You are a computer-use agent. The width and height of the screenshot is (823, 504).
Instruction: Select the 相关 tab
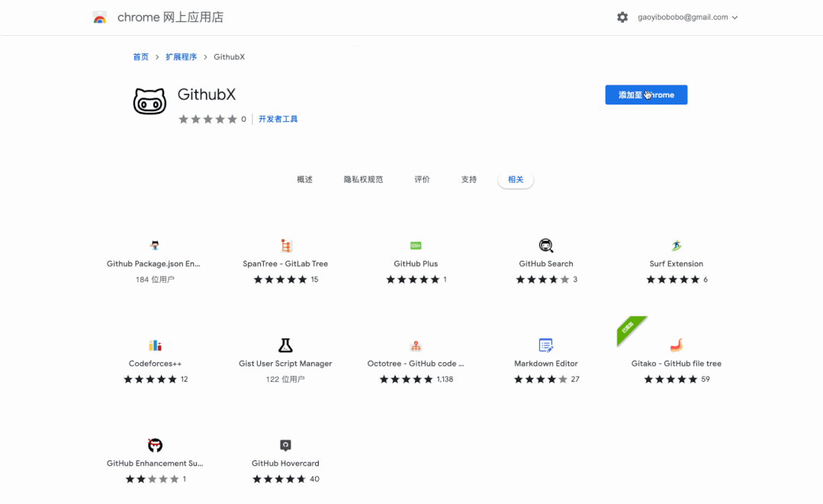pos(516,179)
